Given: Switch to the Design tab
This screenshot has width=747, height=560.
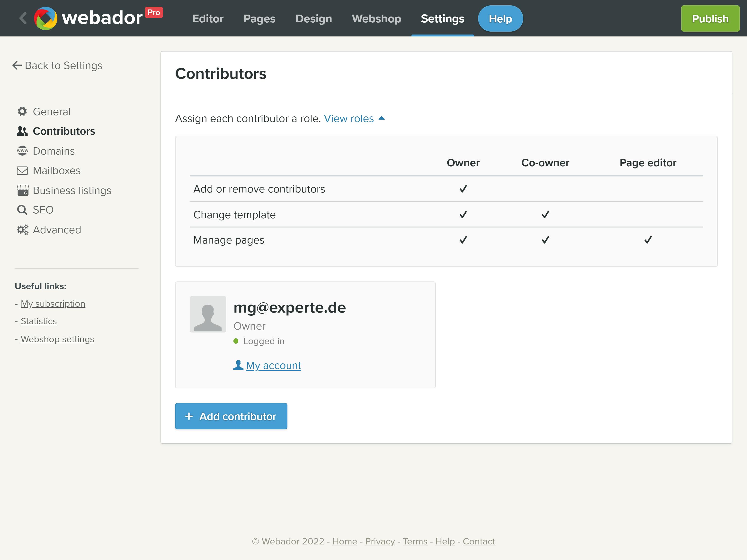Looking at the screenshot, I should 313,18.
